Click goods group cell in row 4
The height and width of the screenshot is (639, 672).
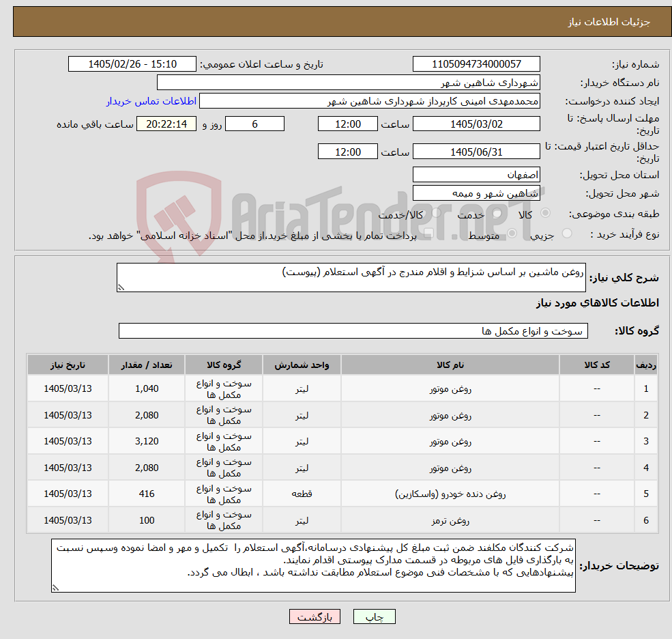pyautogui.click(x=224, y=468)
